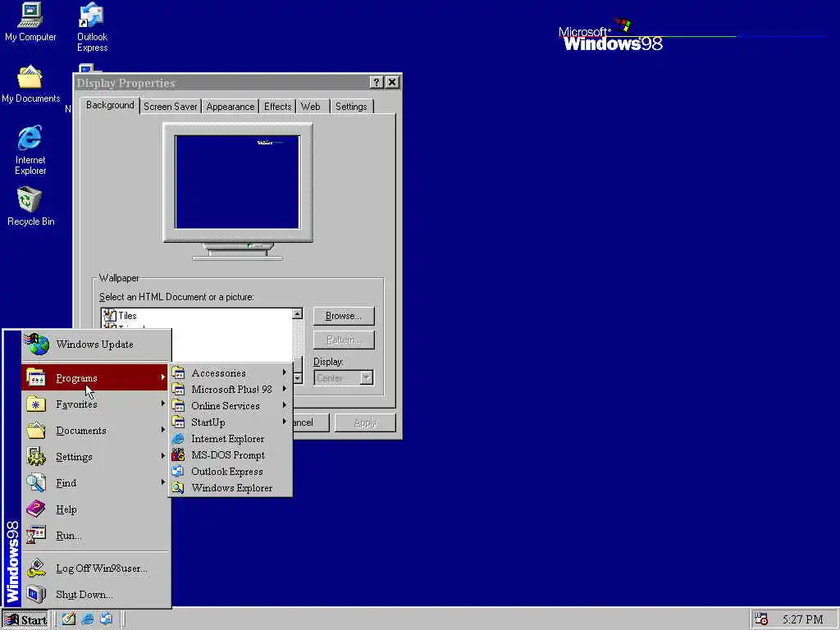Image resolution: width=840 pixels, height=630 pixels.
Task: Switch to the Effects tab
Action: click(277, 107)
